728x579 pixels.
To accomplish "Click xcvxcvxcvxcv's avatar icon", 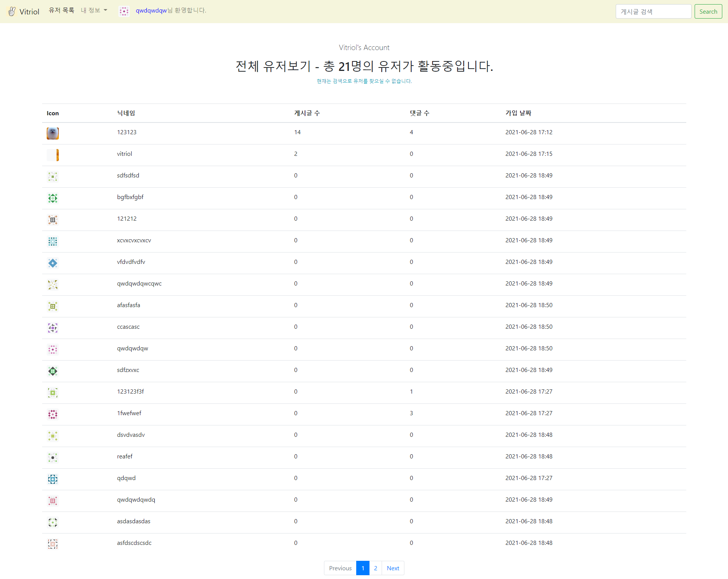I will pyautogui.click(x=53, y=241).
